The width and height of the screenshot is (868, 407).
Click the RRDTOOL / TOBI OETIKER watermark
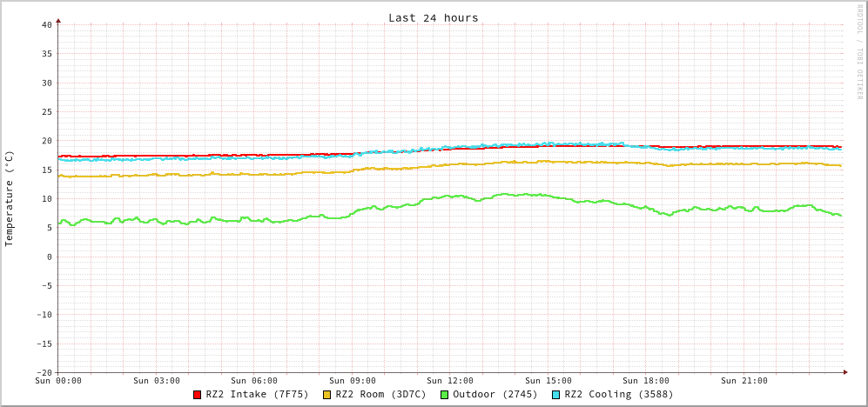(x=859, y=52)
